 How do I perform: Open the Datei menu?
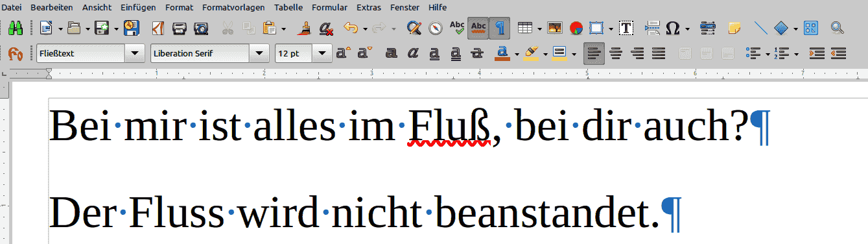[x=12, y=7]
